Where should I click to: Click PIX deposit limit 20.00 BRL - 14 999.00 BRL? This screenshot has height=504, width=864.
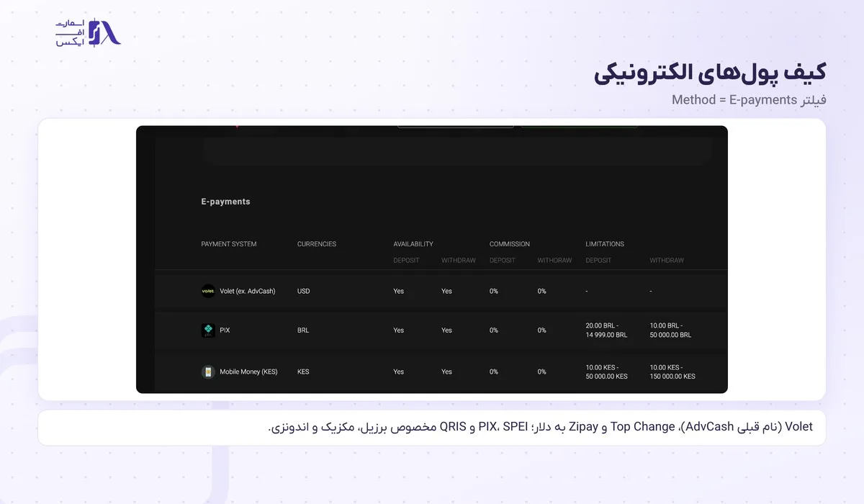pyautogui.click(x=606, y=330)
